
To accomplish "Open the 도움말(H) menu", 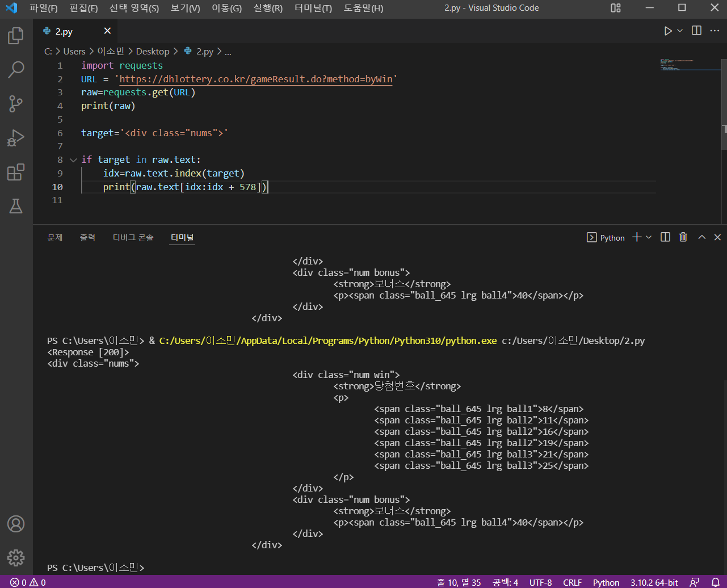I will (x=363, y=8).
